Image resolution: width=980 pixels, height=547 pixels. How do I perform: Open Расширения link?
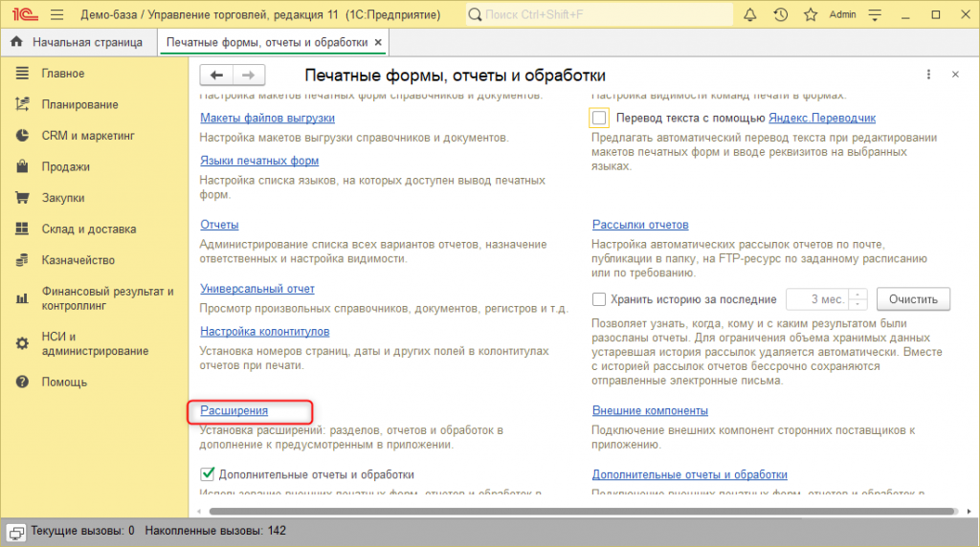[234, 411]
